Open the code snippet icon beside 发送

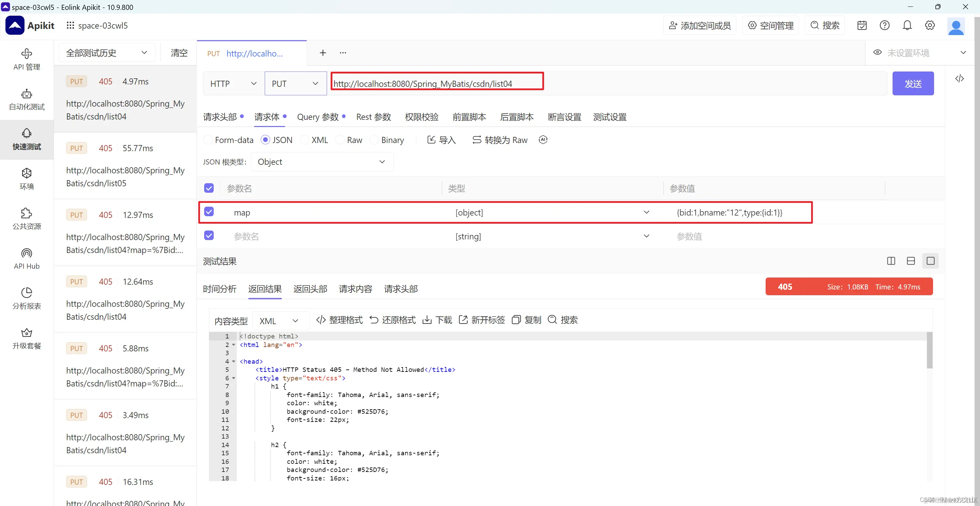point(959,79)
